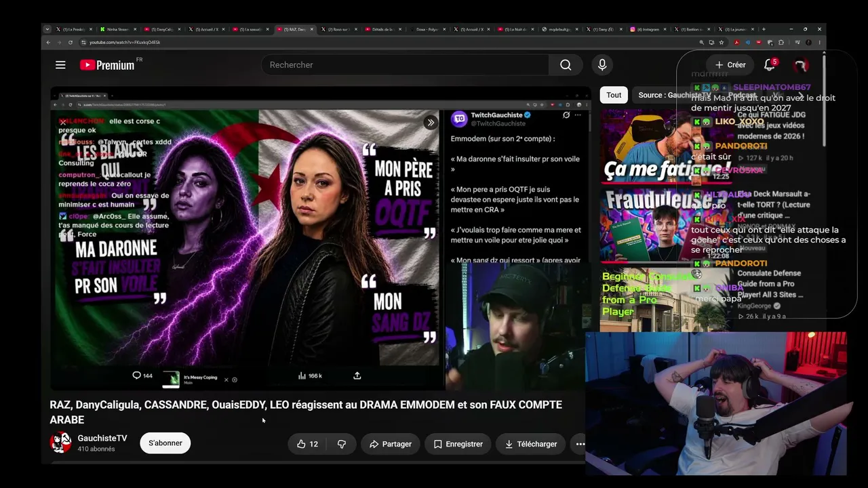868x488 pixels.
Task: Click the Télécharger download button
Action: pos(531,444)
